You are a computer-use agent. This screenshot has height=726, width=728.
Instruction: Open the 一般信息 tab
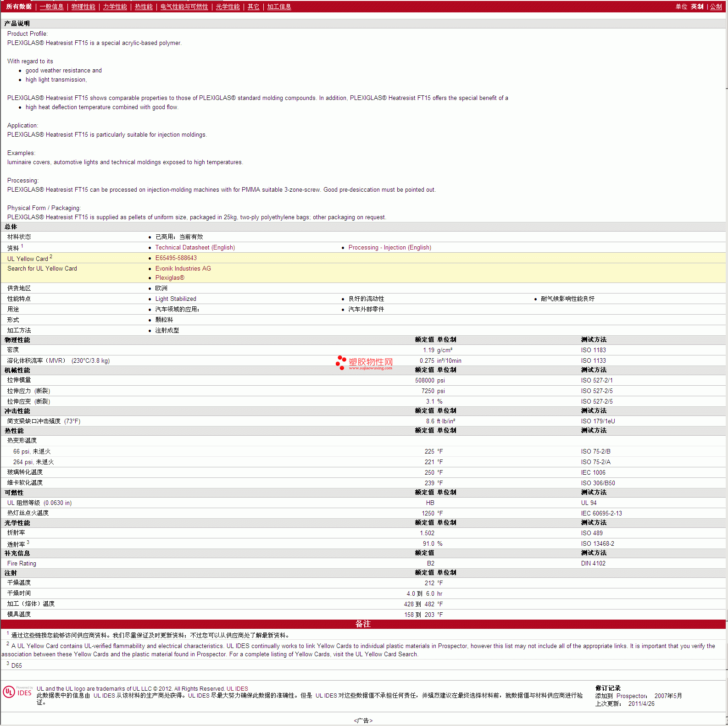point(51,6)
